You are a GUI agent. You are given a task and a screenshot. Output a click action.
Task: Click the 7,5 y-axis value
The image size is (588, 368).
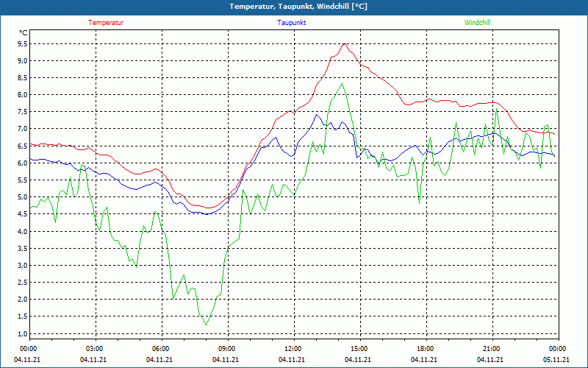pos(23,112)
